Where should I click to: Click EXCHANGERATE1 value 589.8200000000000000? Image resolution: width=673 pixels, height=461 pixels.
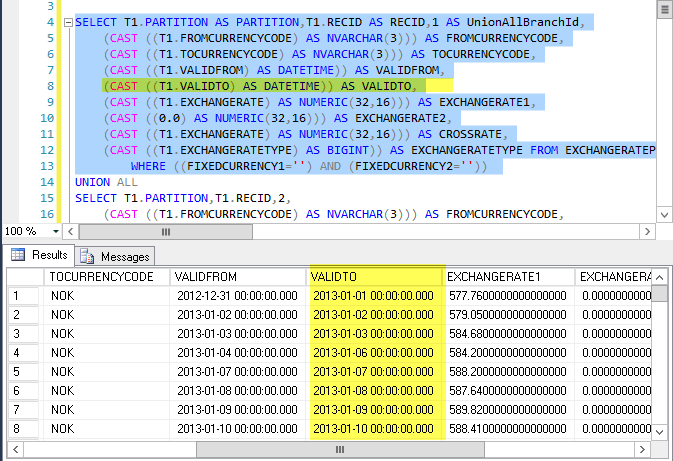508,410
